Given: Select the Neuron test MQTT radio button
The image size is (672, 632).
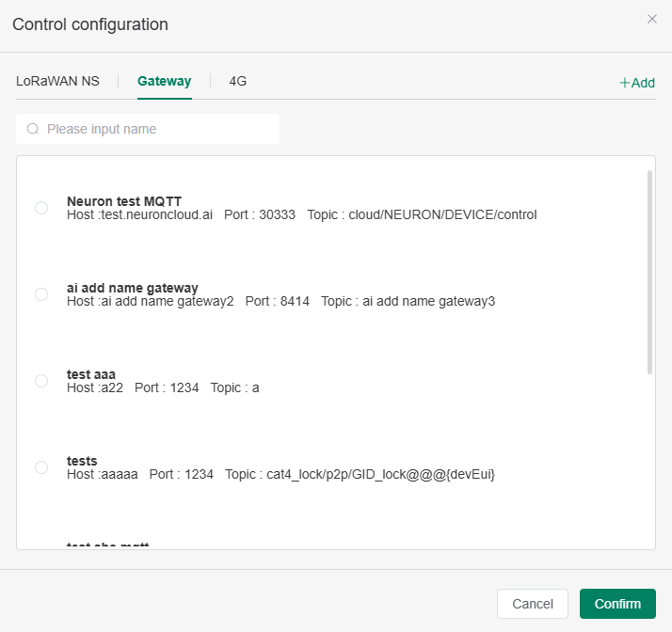Looking at the screenshot, I should tap(41, 208).
